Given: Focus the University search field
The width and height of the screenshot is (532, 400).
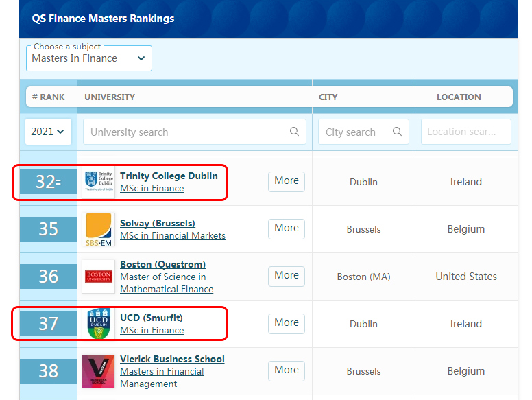Looking at the screenshot, I should [185, 132].
